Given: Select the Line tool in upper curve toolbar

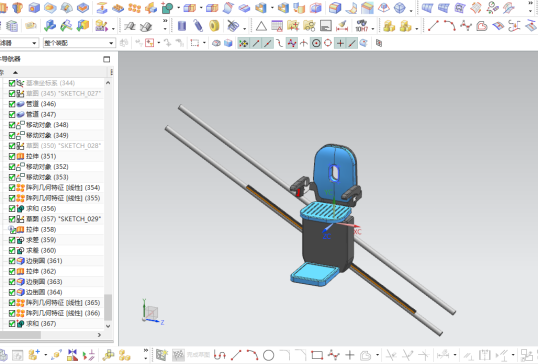Looking at the screenshot, I should pyautogui.click(x=433, y=26).
